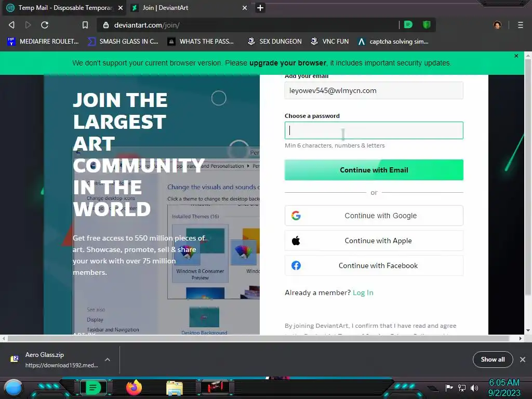This screenshot has height=399, width=532.
Task: Click the horizontal scrollbar right arrow
Action: (x=521, y=338)
